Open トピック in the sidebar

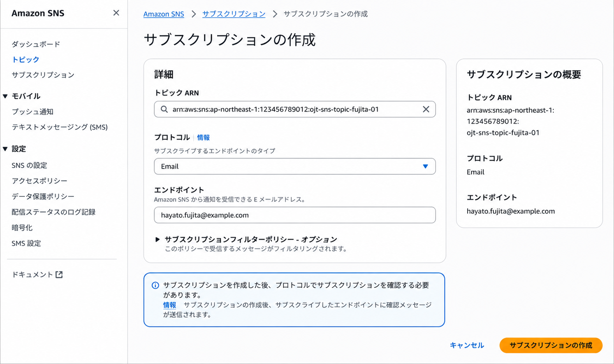pos(26,59)
